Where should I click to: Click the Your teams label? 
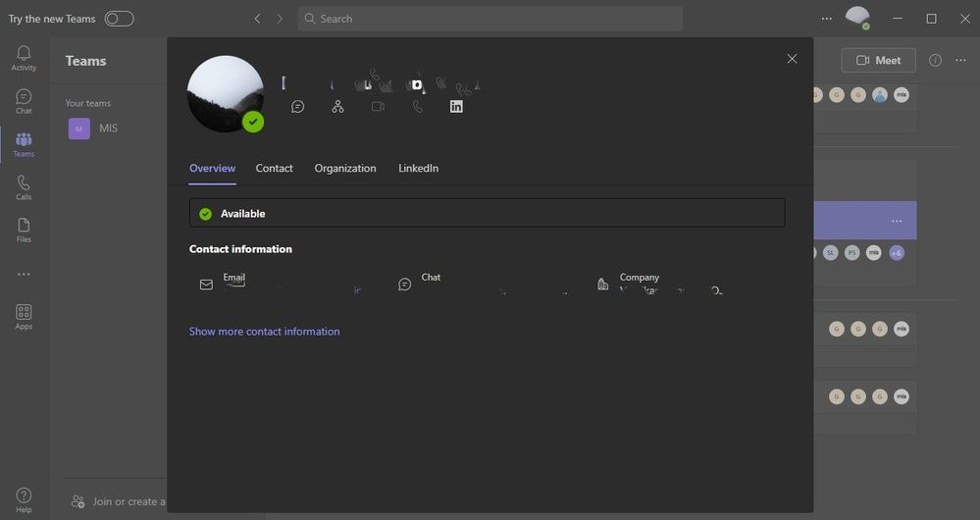point(88,103)
